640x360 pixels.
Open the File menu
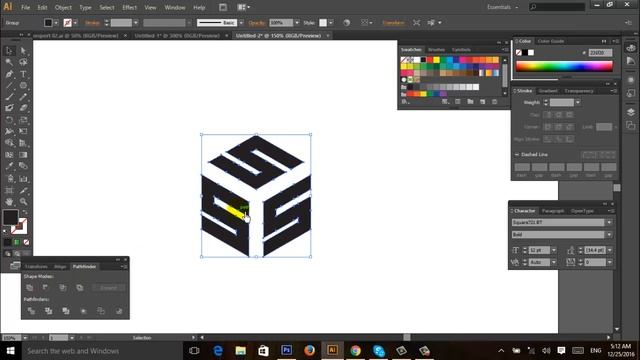coord(25,7)
